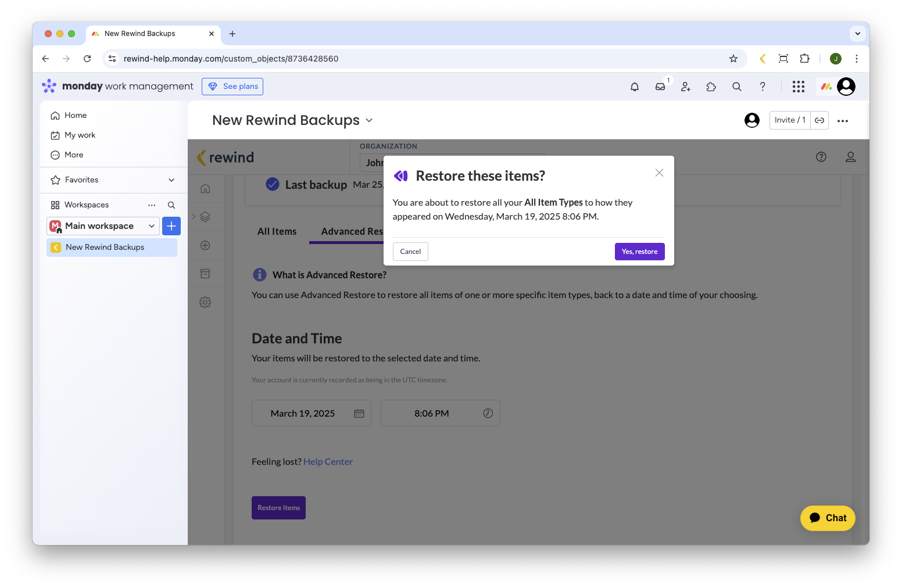Click the What is Advanced Restore info icon
The width and height of the screenshot is (902, 588).
(260, 275)
